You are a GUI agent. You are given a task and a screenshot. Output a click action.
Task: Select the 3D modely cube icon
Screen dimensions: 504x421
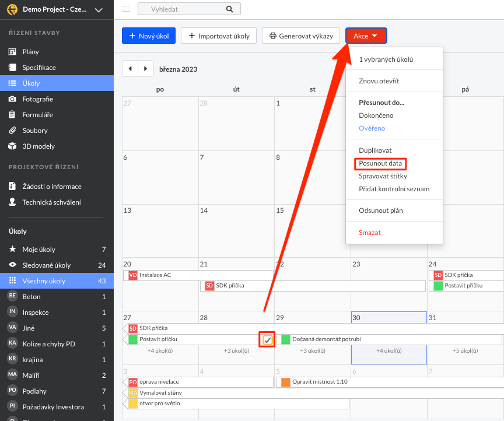tap(12, 146)
